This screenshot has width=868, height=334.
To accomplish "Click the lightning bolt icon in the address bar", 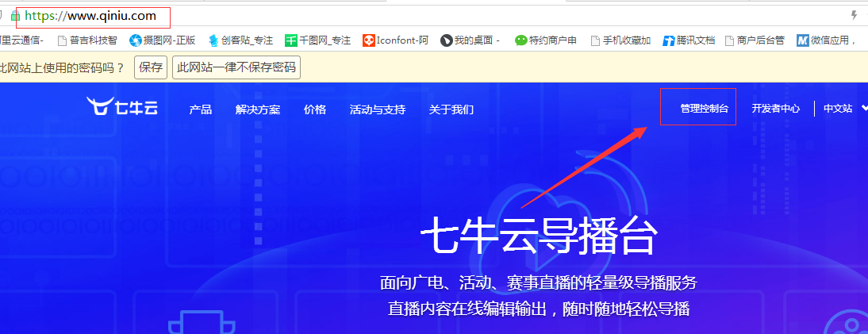I will [x=854, y=16].
